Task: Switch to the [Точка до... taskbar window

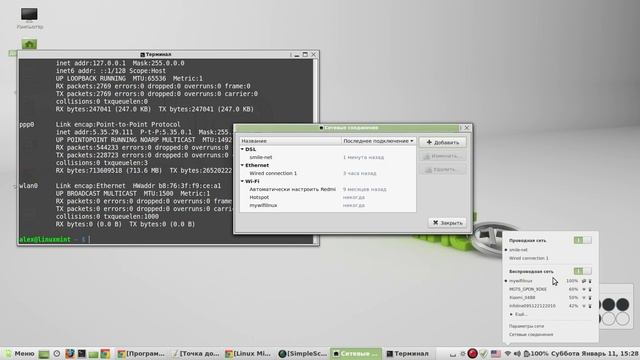Action: (x=196, y=354)
